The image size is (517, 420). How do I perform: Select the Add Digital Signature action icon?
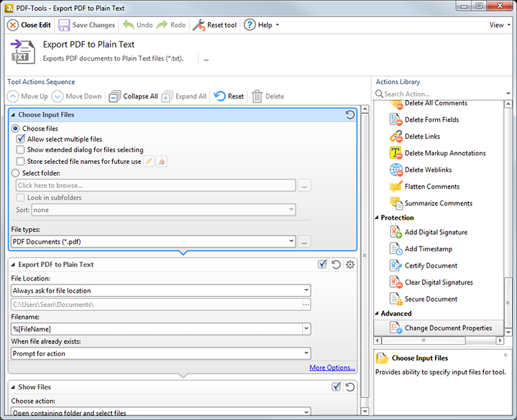(x=396, y=233)
